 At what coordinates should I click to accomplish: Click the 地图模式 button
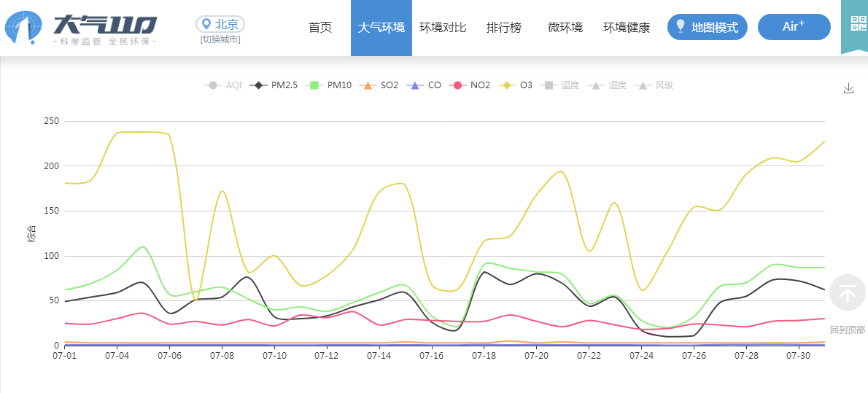[708, 27]
